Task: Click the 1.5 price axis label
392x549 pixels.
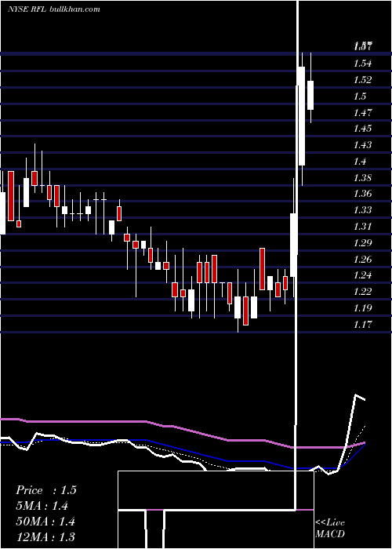Action: point(360,96)
